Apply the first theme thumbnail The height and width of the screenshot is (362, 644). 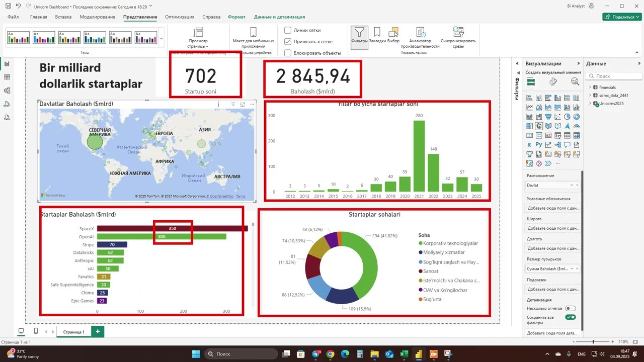tap(18, 38)
